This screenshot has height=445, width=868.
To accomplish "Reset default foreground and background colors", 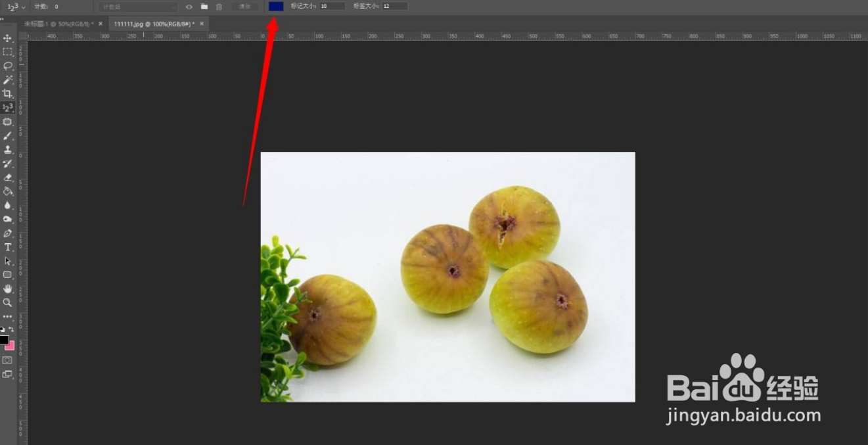I will tap(3, 329).
